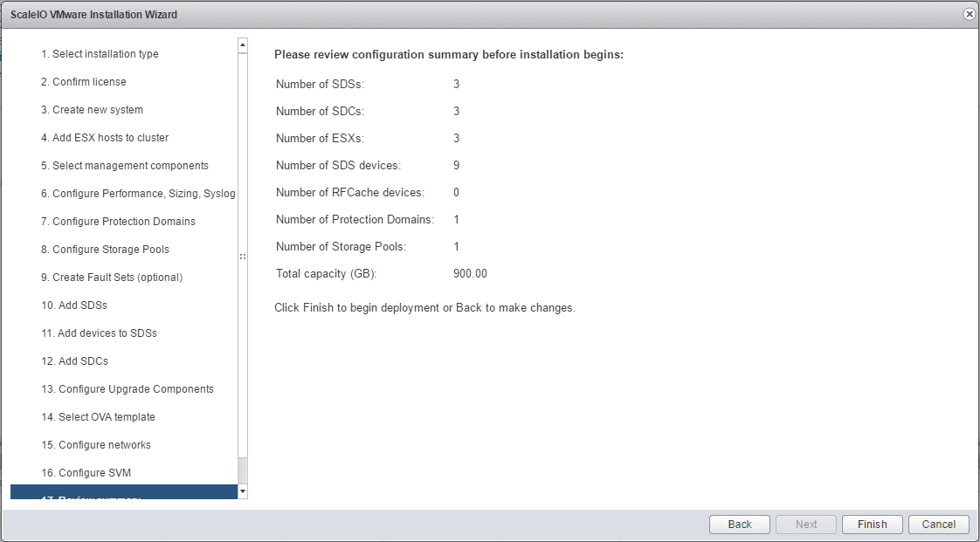The height and width of the screenshot is (542, 980).
Task: Click the Number of Storage Pools label
Action: (x=342, y=247)
